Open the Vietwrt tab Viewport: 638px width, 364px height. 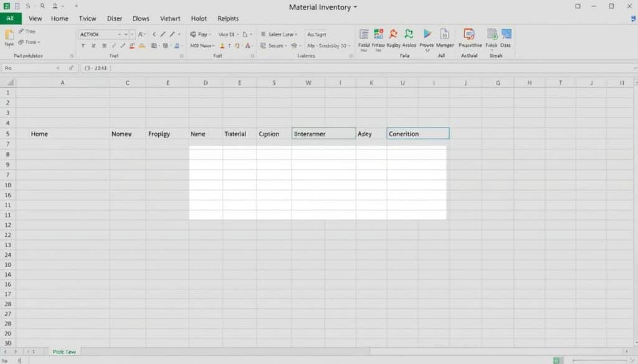tap(170, 19)
